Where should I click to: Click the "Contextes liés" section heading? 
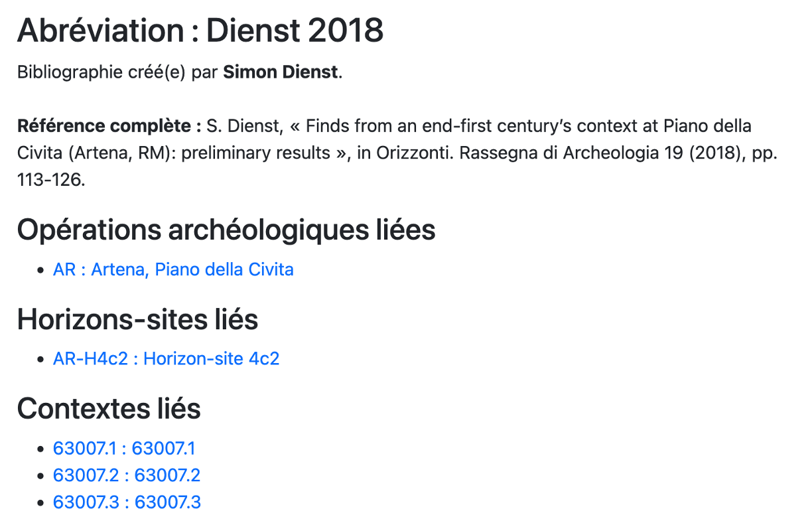tap(109, 408)
